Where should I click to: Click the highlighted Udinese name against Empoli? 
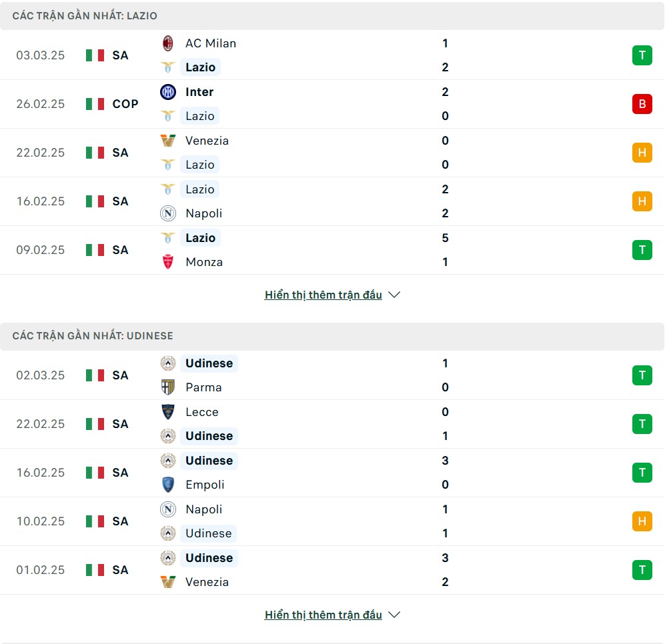[209, 461]
